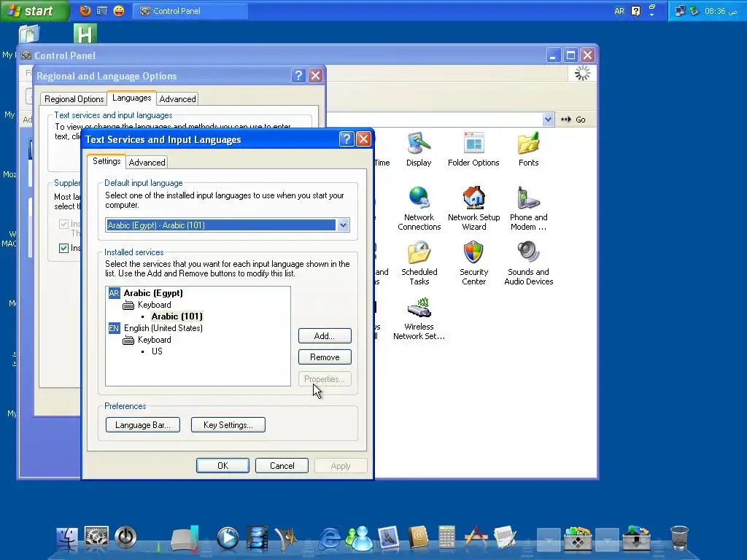This screenshot has width=747, height=560.
Task: Select the Settings tab in Text Services
Action: (107, 161)
